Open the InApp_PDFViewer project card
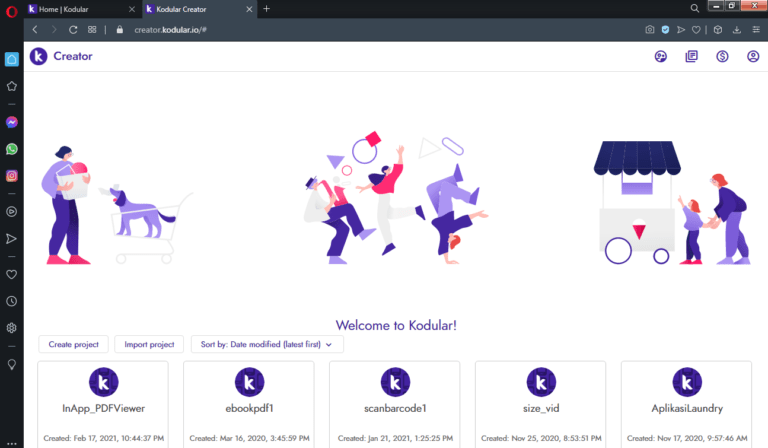 pyautogui.click(x=103, y=404)
